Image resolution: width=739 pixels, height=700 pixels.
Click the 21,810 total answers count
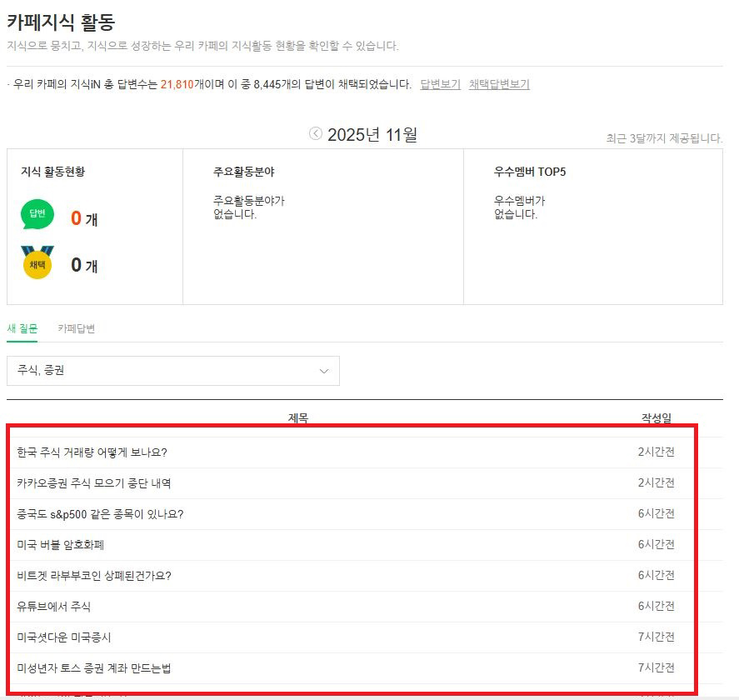tap(177, 84)
